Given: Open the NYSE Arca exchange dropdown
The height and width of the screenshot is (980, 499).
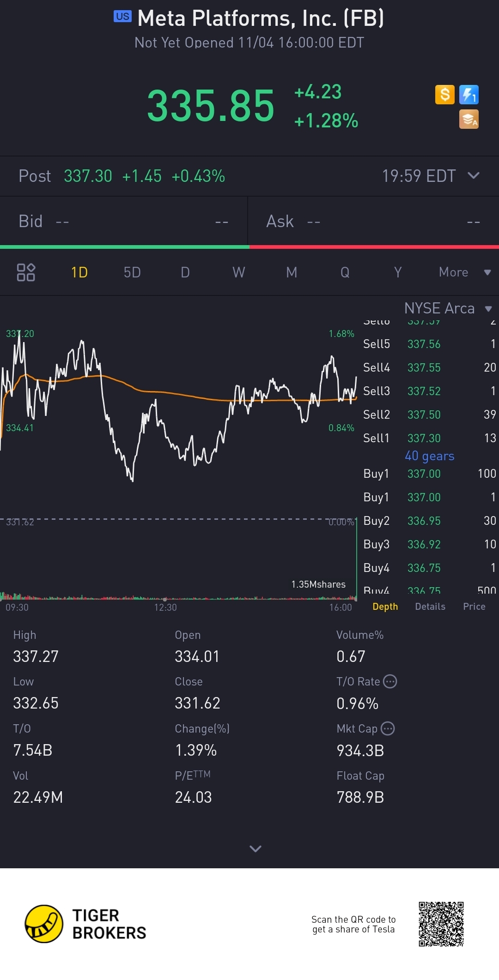Looking at the screenshot, I should (x=448, y=308).
